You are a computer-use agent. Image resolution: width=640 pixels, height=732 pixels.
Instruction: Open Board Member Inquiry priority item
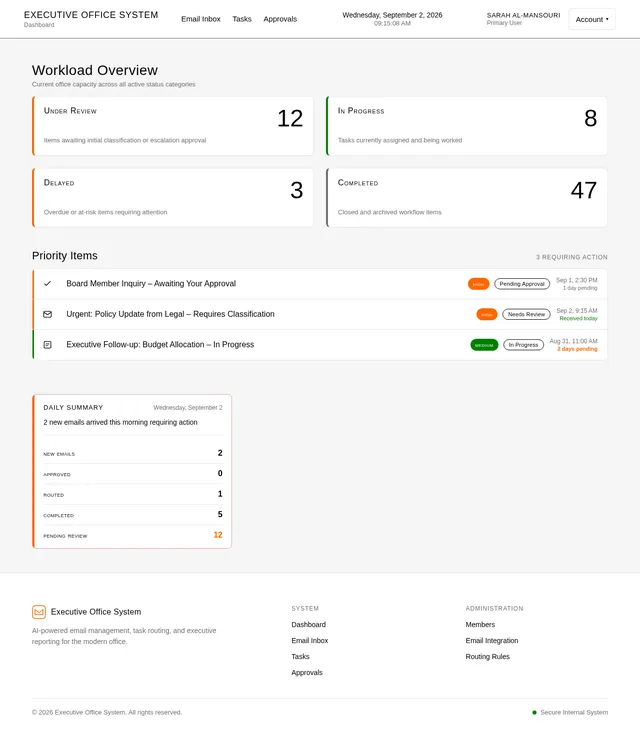tap(320, 284)
